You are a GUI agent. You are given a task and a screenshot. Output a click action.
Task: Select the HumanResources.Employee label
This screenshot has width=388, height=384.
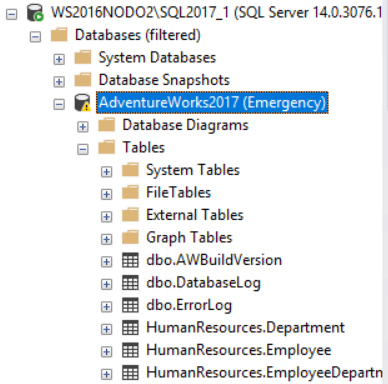[239, 350]
